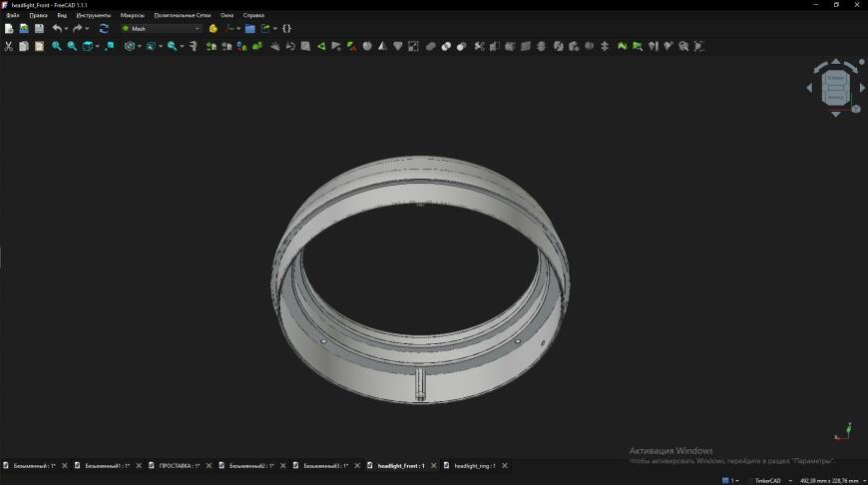The image size is (868, 485).
Task: Create a new document with New icon
Action: click(9, 28)
